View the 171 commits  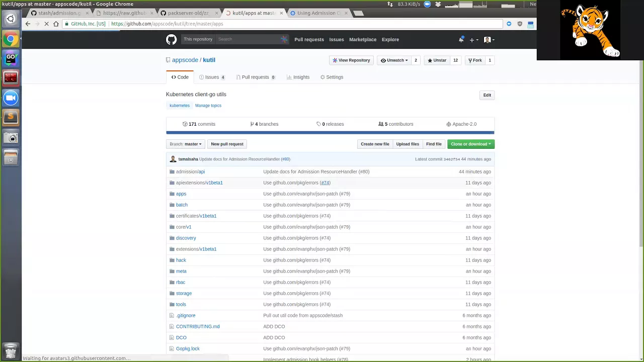[199, 124]
